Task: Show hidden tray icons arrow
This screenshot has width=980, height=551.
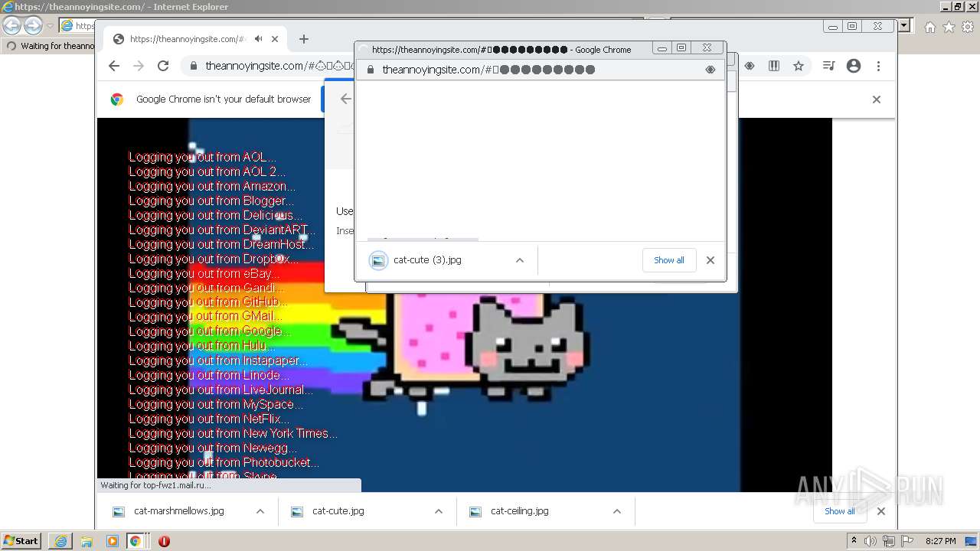Action: [x=854, y=541]
